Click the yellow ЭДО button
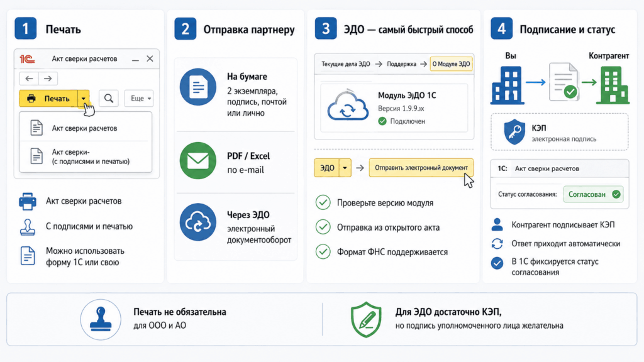 [x=327, y=168]
